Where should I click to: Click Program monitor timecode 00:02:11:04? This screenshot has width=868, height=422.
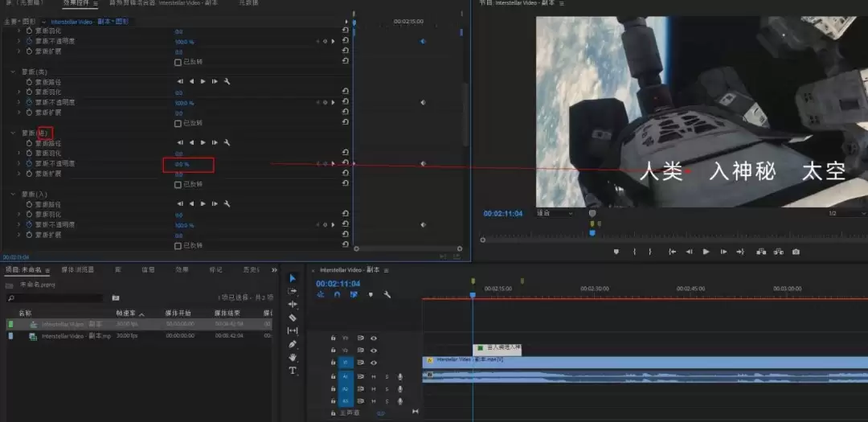[x=502, y=213]
